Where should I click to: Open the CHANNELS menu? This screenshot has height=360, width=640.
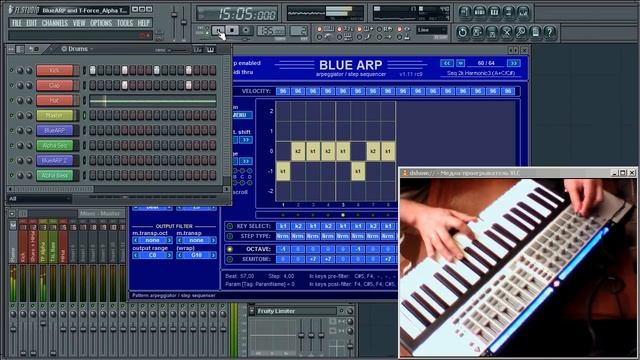click(x=55, y=23)
